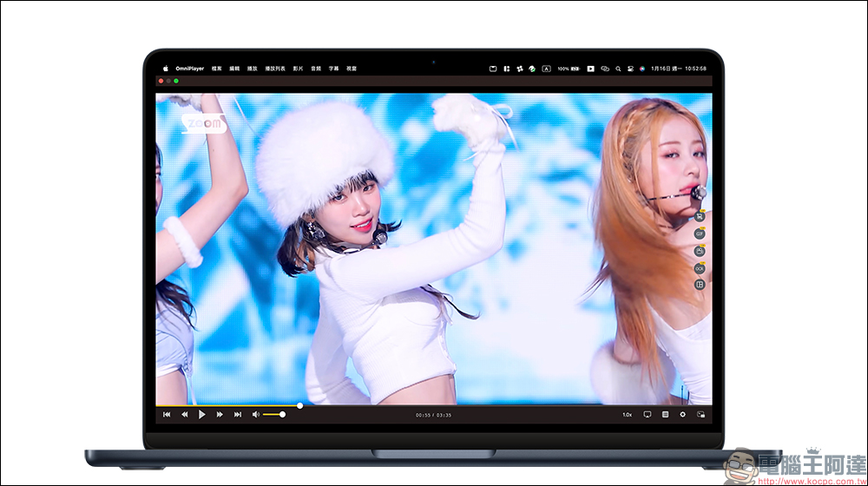Click the video progress bar handle
The height and width of the screenshot is (486, 868).
[299, 405]
